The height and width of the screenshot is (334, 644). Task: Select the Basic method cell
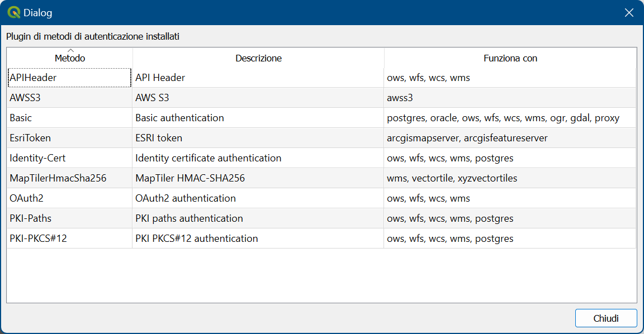point(69,118)
